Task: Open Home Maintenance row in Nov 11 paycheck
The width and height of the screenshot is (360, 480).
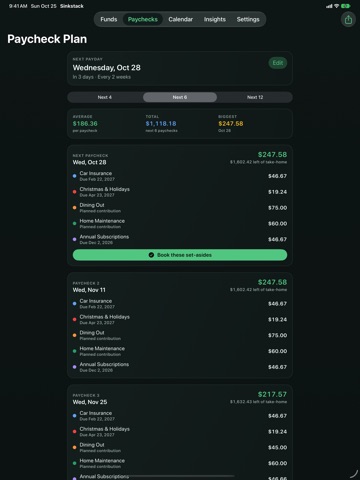Action: (x=180, y=351)
